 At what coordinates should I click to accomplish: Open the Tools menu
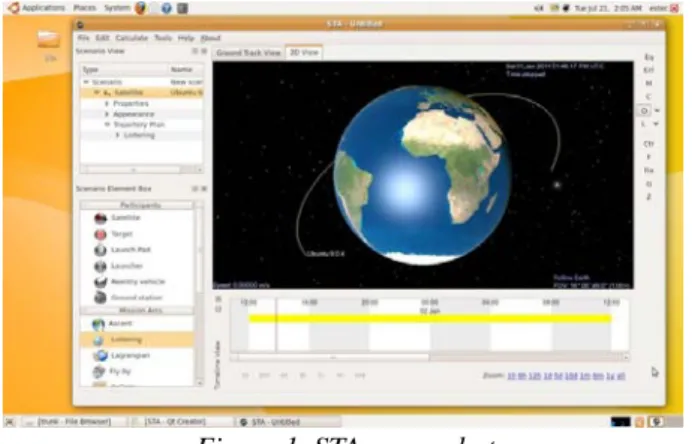coord(163,38)
